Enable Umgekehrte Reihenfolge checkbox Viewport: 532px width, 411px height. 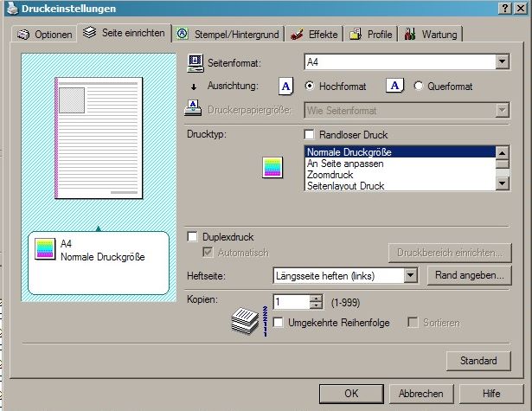coord(279,323)
